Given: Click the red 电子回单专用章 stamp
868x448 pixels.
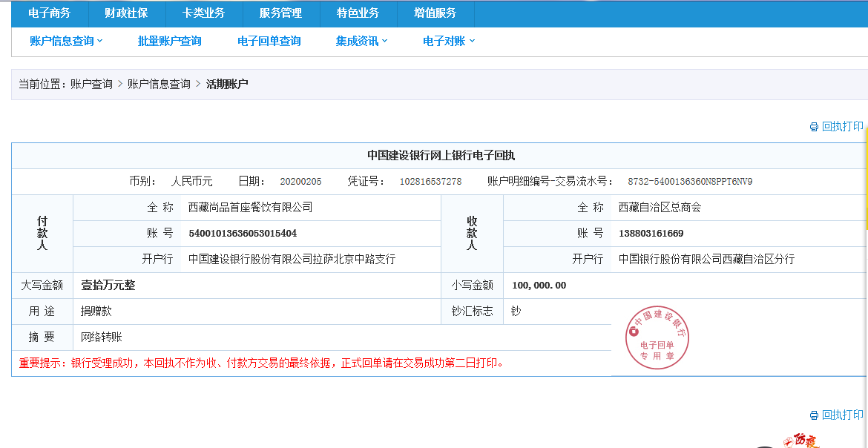Looking at the screenshot, I should pos(657,336).
